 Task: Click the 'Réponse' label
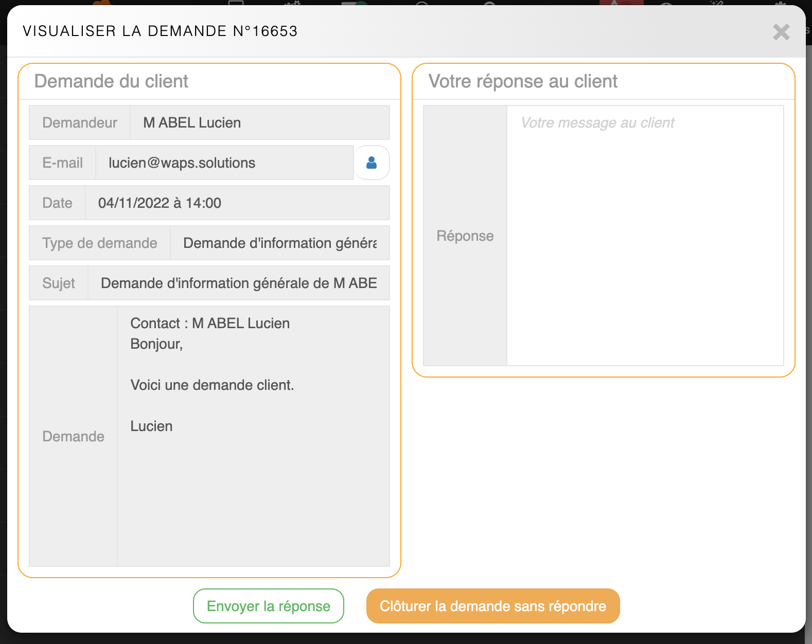coord(465,236)
